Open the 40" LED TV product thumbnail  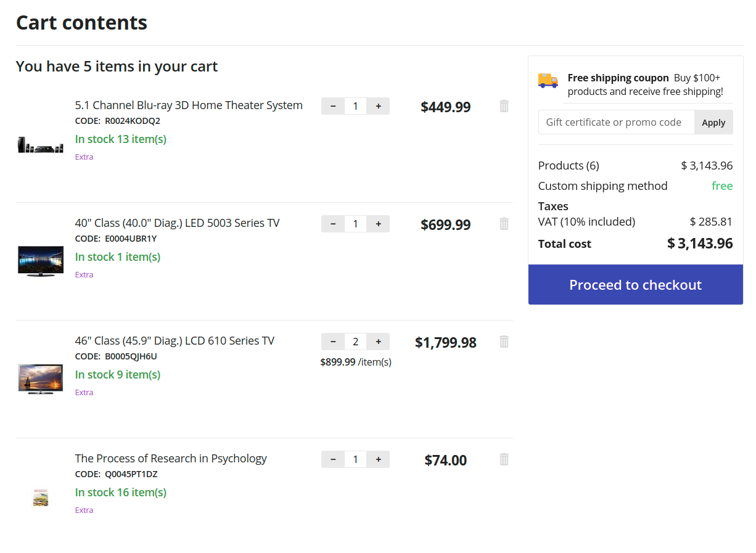point(41,261)
